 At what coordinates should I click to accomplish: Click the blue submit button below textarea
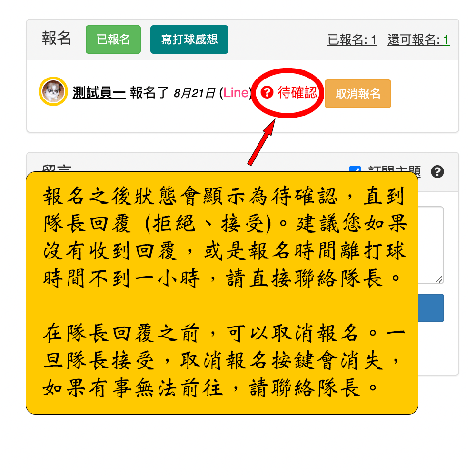(431, 308)
